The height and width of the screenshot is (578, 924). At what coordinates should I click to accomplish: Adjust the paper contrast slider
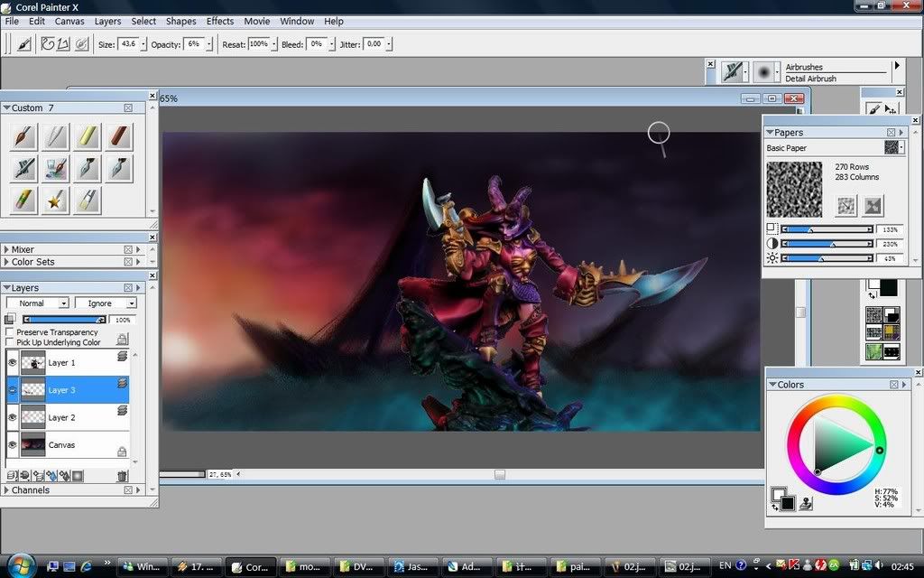pyautogui.click(x=827, y=244)
